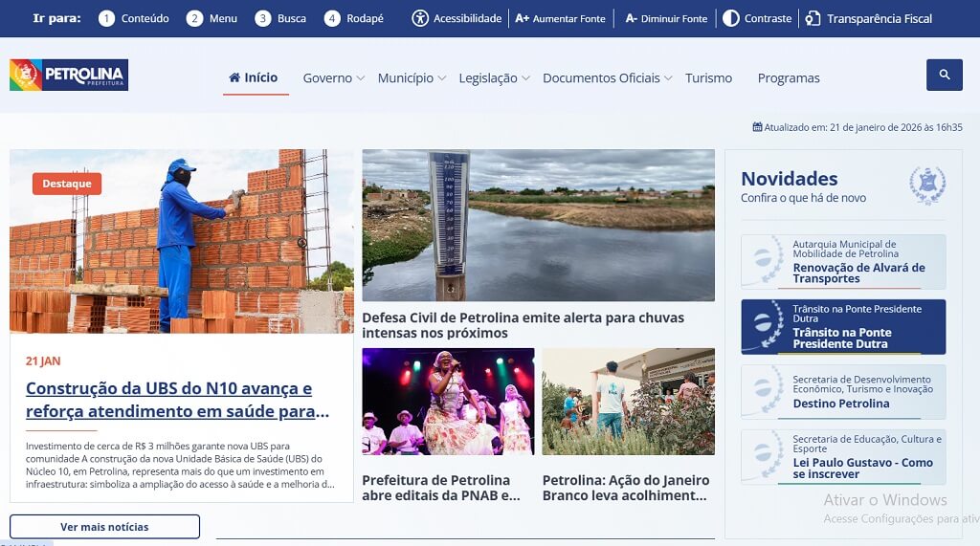Click Diminuir Fonte A- icon
The width and height of the screenshot is (980, 546).
click(x=631, y=18)
